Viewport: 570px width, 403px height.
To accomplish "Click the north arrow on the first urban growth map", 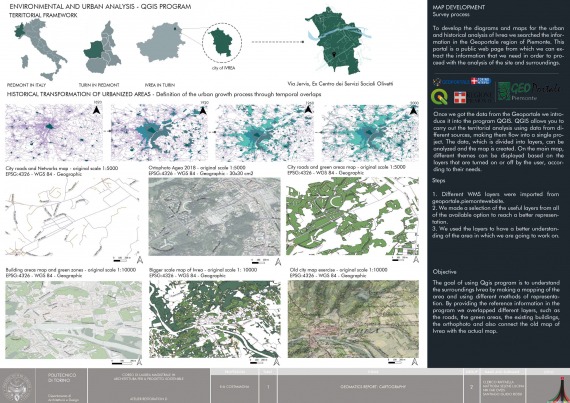I will (x=96, y=110).
